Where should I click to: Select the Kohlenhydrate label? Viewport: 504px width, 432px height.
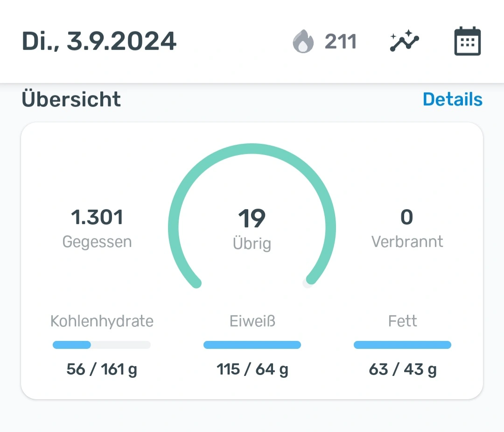(x=102, y=321)
